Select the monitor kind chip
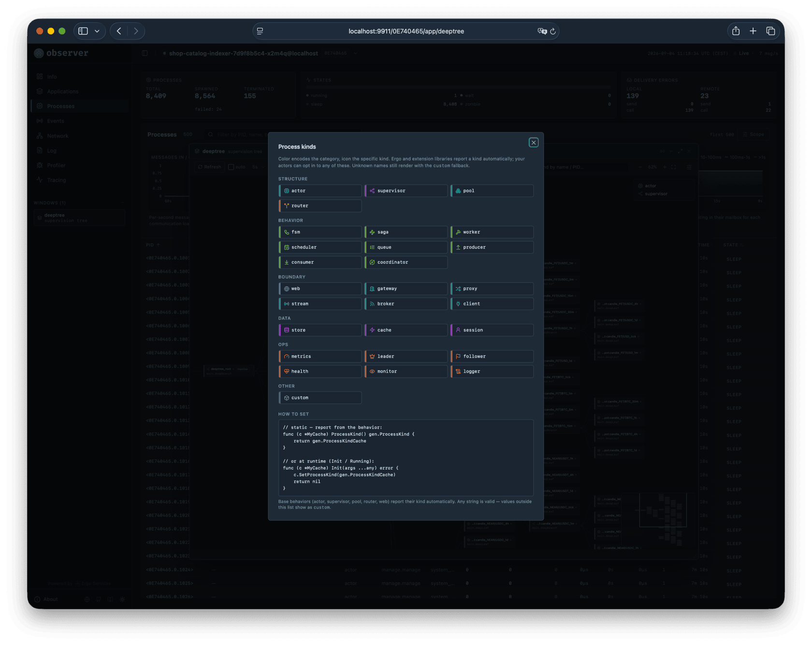Image resolution: width=812 pixels, height=645 pixels. pyautogui.click(x=406, y=372)
